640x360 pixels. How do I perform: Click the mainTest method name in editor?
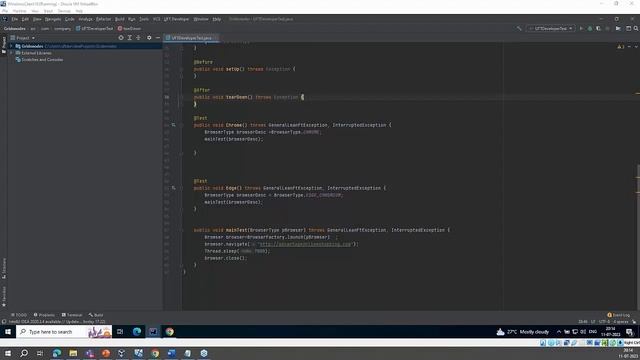(237, 230)
